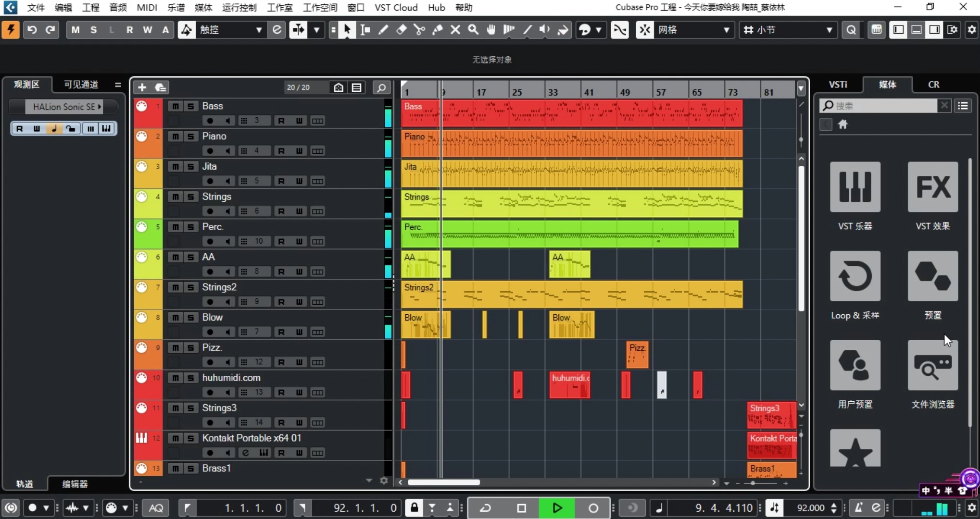Screen dimensions: 980x519
Task: Record-enable the Perc. track
Action: point(210,241)
